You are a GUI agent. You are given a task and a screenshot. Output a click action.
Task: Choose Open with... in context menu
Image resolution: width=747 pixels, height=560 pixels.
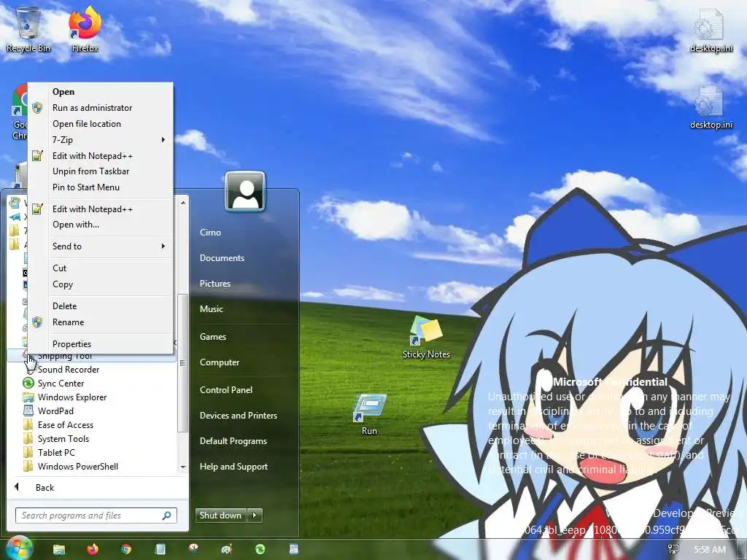click(x=100, y=225)
